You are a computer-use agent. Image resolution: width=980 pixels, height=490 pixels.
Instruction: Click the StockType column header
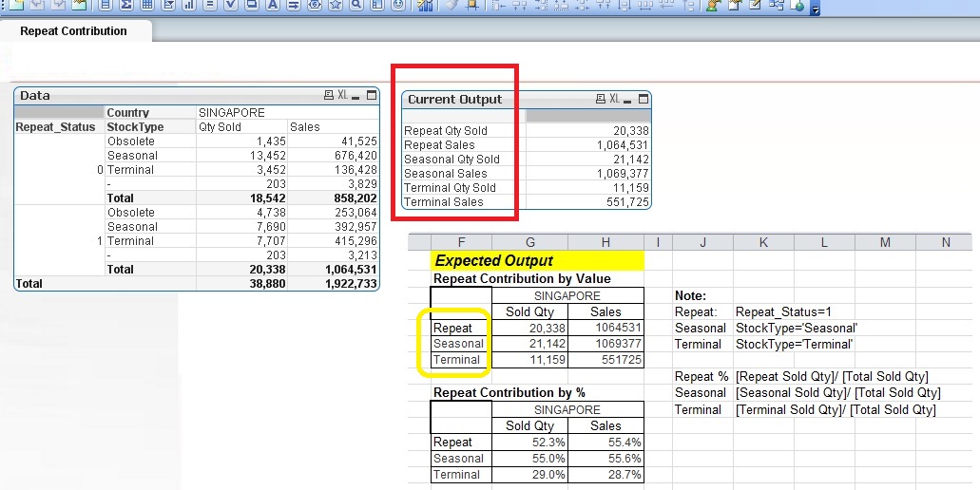coord(136,126)
